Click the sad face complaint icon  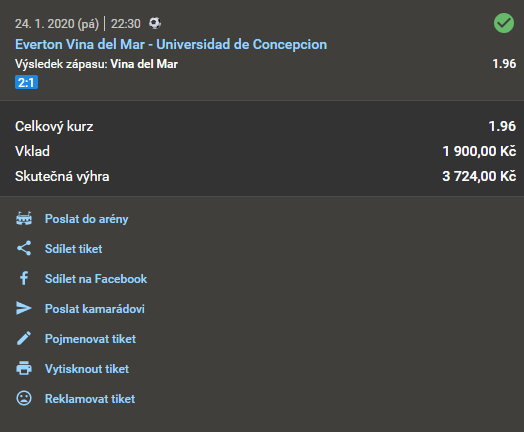24,398
